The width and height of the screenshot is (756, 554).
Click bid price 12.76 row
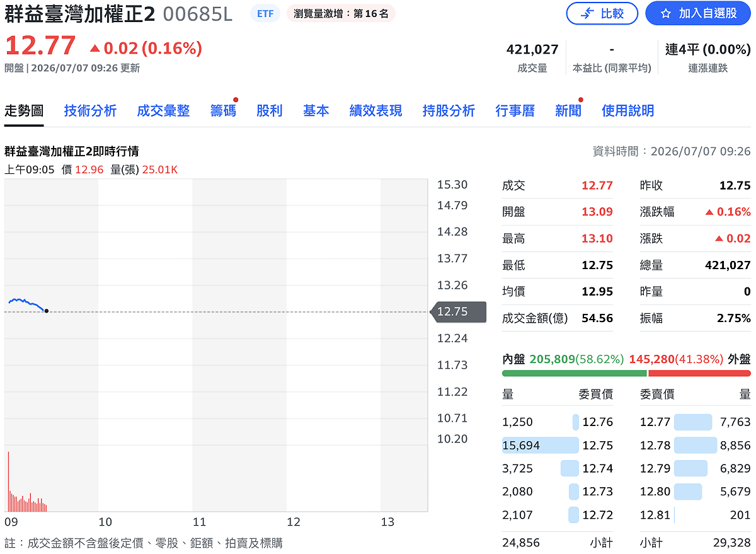(x=558, y=422)
